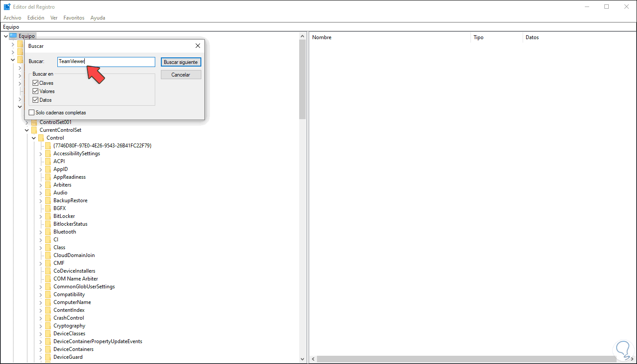
Task: Click the Registry Editor app icon in title bar
Action: (x=7, y=7)
